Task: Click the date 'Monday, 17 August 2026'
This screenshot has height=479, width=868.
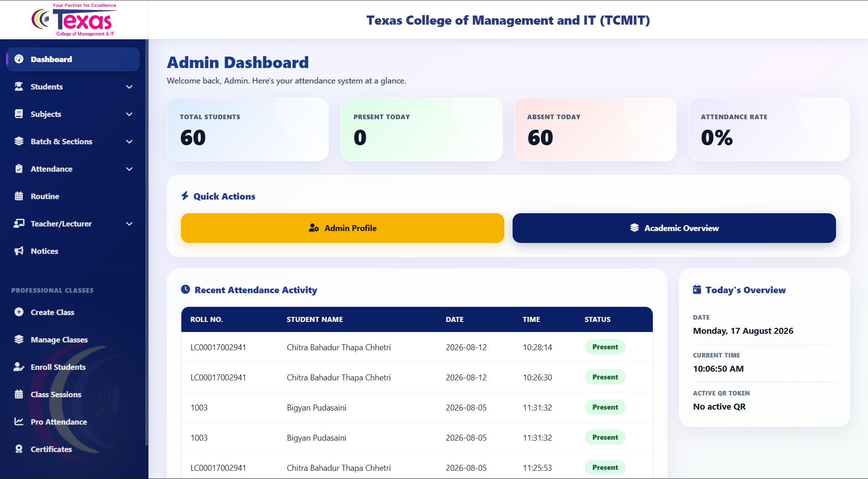Action: click(x=743, y=331)
